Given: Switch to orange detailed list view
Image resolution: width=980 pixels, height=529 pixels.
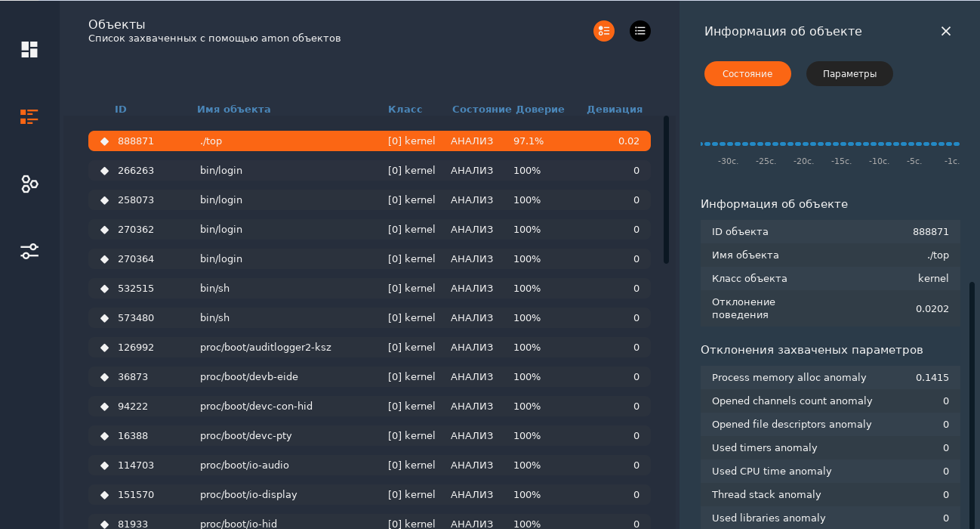Looking at the screenshot, I should [x=603, y=31].
